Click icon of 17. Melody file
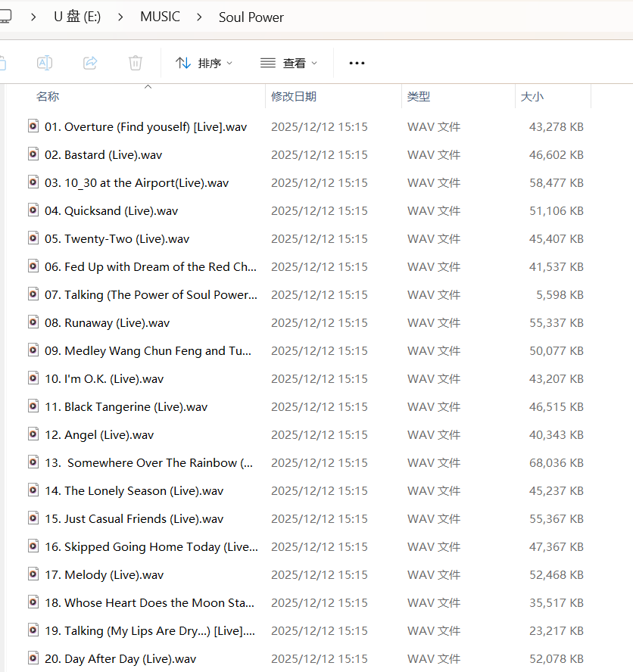633x672 pixels. click(x=33, y=574)
